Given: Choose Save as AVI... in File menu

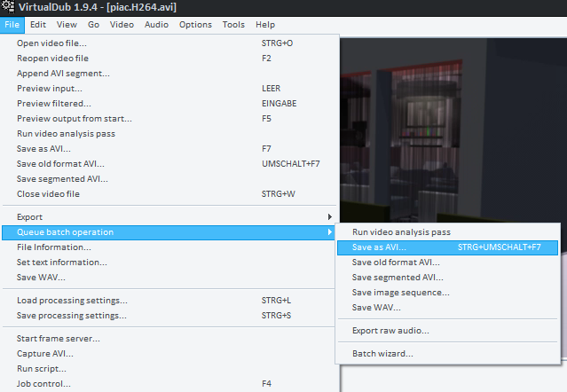Looking at the screenshot, I should (169, 149).
